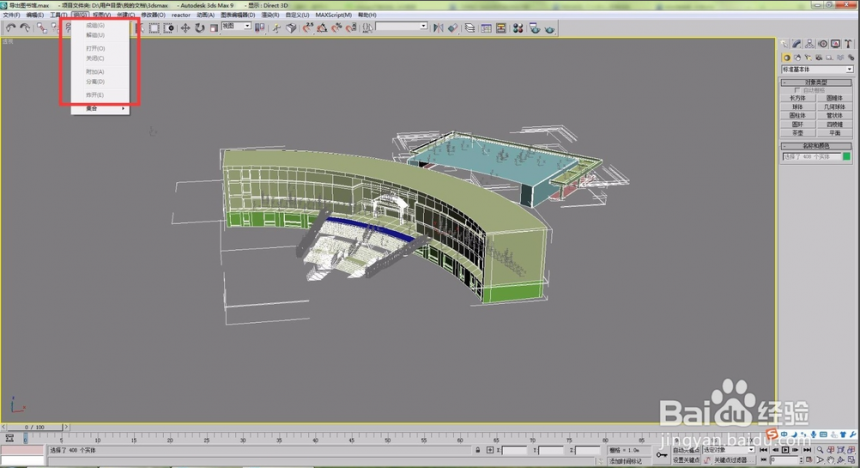
Task: Open the 编辑(E) menu
Action: coord(35,15)
